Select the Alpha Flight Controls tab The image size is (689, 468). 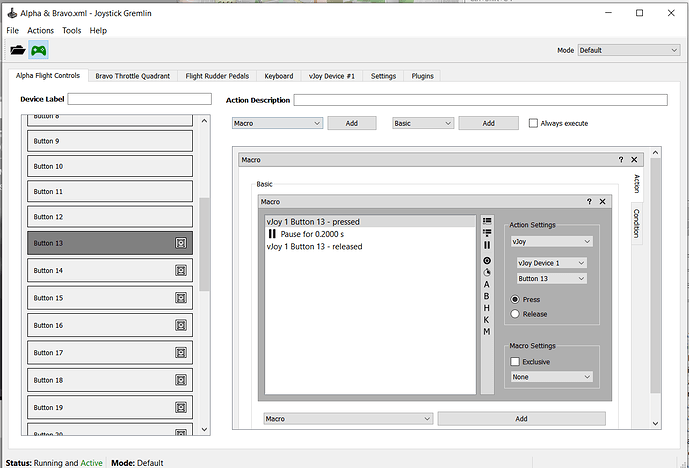pyautogui.click(x=48, y=76)
